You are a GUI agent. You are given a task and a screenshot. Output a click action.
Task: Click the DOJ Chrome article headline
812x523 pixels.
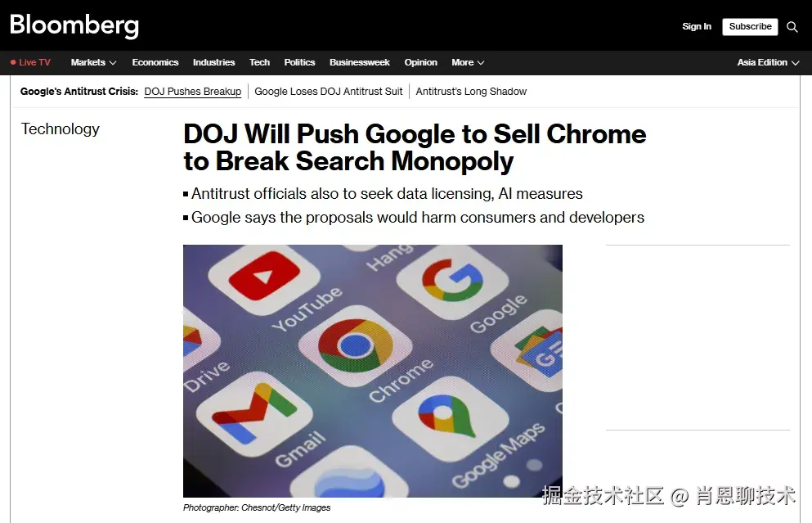[x=415, y=147]
